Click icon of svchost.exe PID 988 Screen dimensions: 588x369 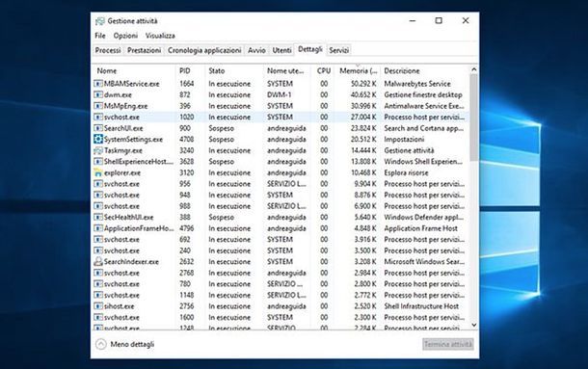(x=98, y=206)
